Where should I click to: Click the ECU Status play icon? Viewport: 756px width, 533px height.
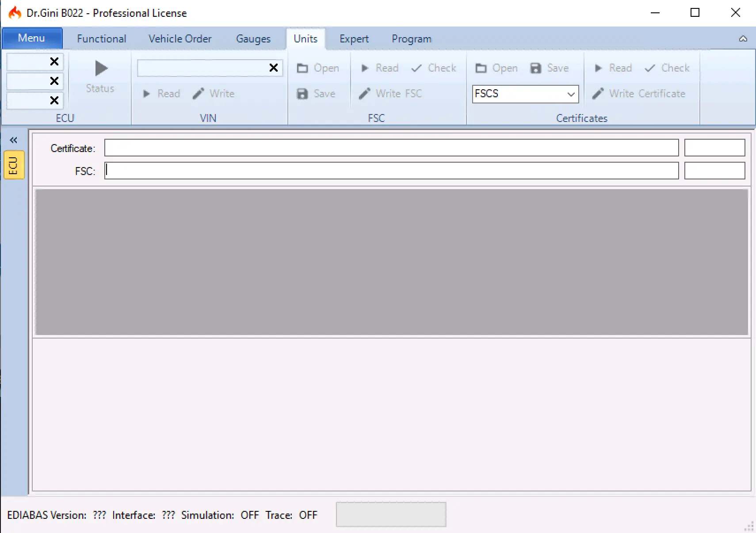pyautogui.click(x=101, y=69)
